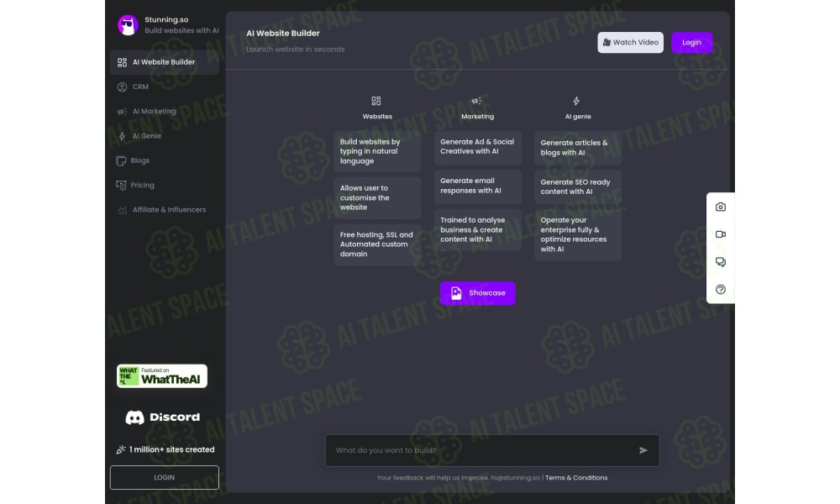This screenshot has height=504, width=840.
Task: Click the Stunning.so llama logo avatar
Action: point(128,25)
